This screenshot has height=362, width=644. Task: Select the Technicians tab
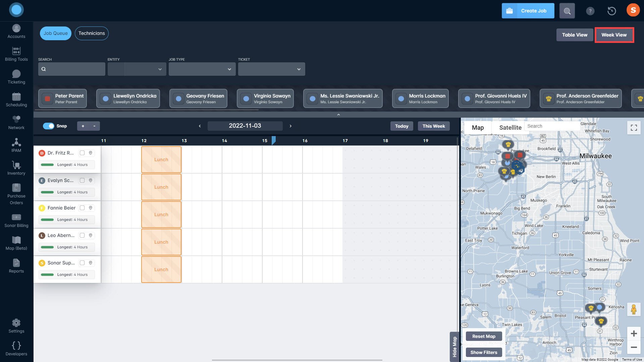click(x=92, y=33)
